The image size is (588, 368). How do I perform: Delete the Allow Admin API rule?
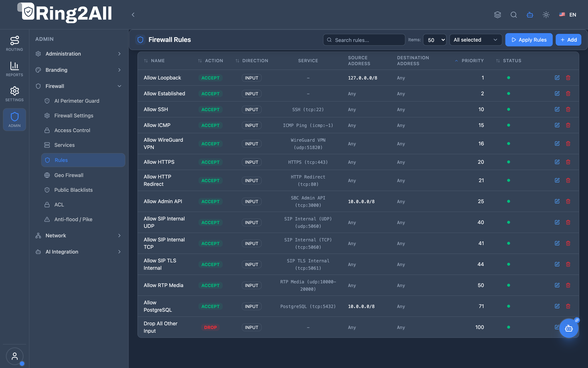click(568, 201)
